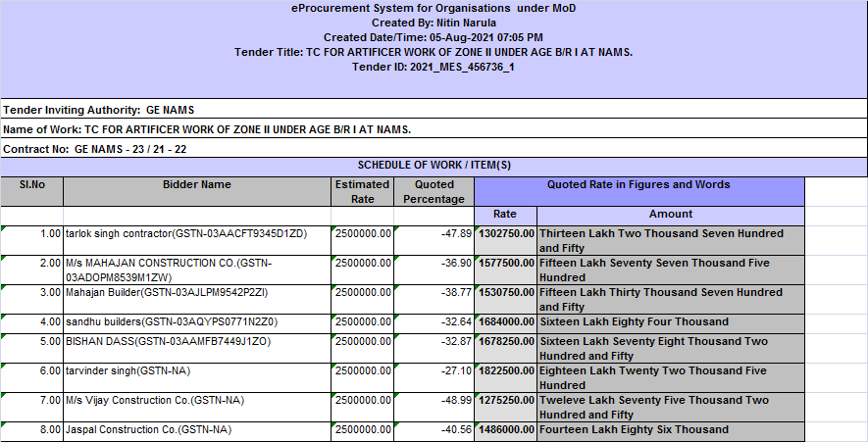Select the Amount sub-header cell
The image size is (868, 442).
671,216
